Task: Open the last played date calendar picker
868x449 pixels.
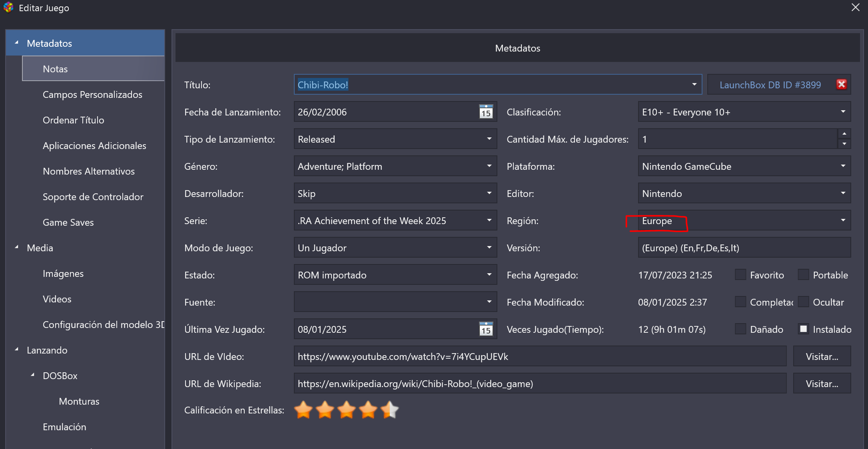Action: 486,329
